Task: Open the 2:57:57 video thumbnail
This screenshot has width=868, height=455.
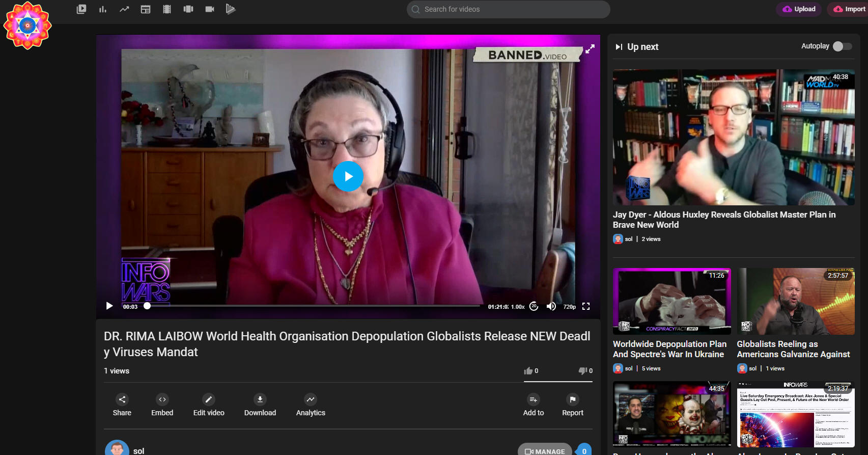Action: click(x=796, y=301)
